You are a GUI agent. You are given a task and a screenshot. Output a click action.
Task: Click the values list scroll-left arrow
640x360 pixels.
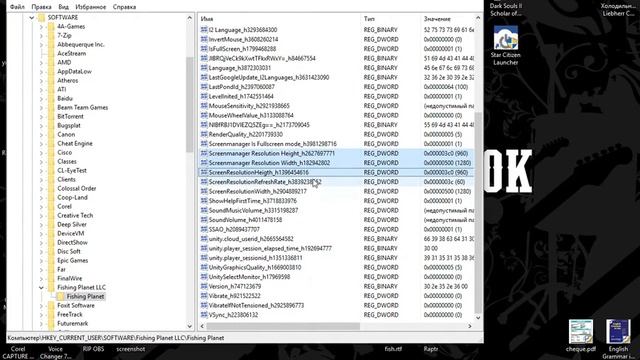(202, 326)
